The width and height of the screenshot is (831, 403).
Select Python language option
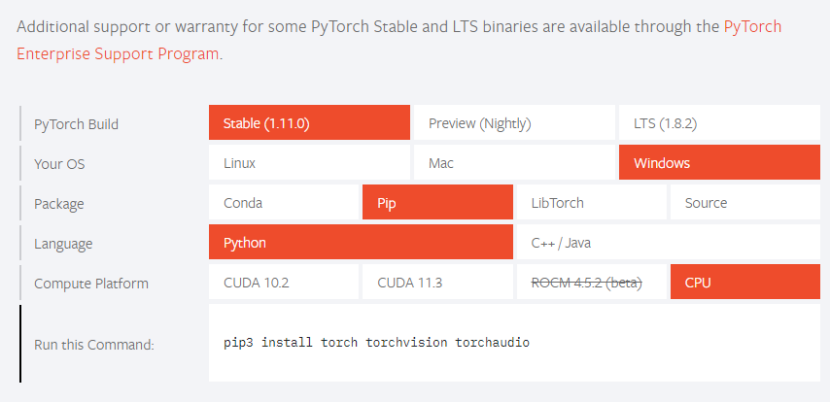(x=360, y=243)
